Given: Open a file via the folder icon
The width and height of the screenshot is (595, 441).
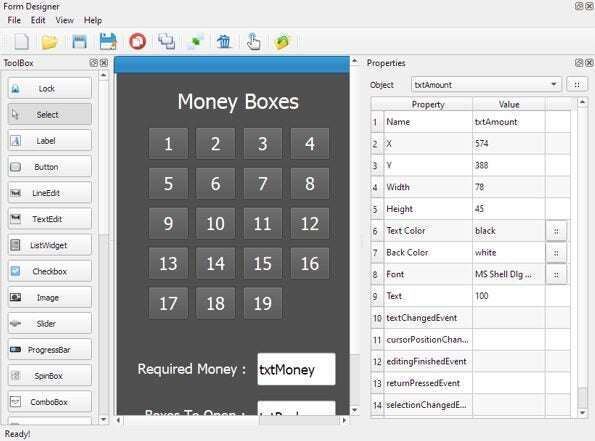Looking at the screenshot, I should click(x=50, y=42).
